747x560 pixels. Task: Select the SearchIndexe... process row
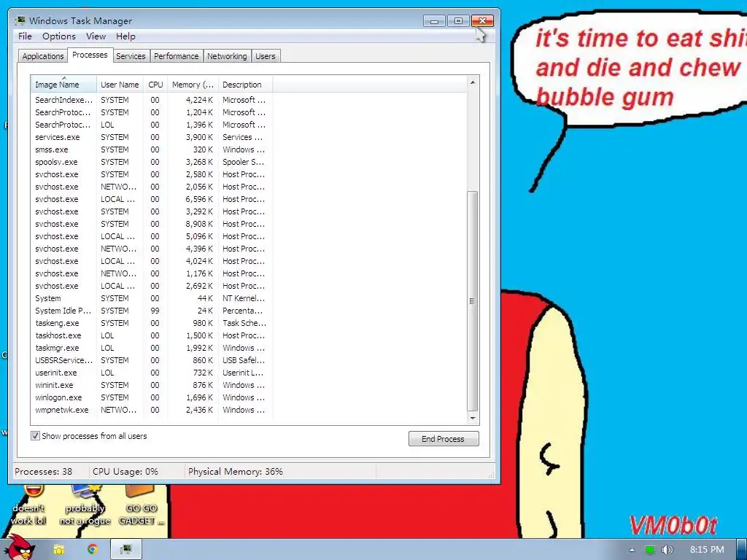(152, 100)
